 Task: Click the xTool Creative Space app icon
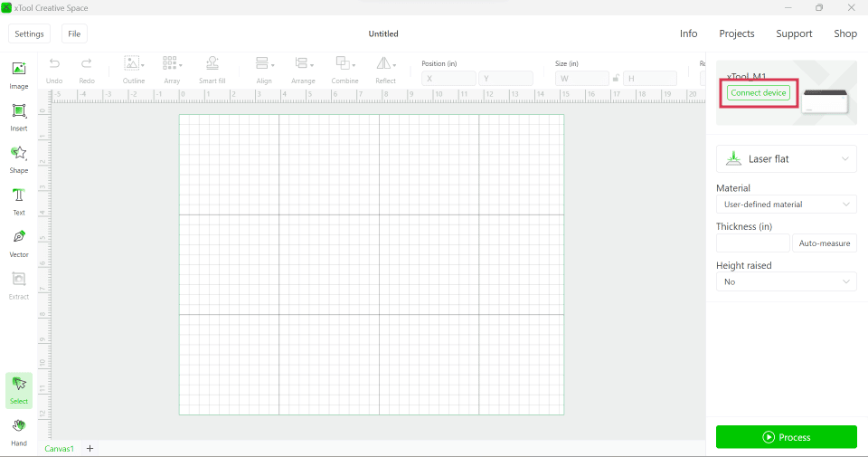6,8
